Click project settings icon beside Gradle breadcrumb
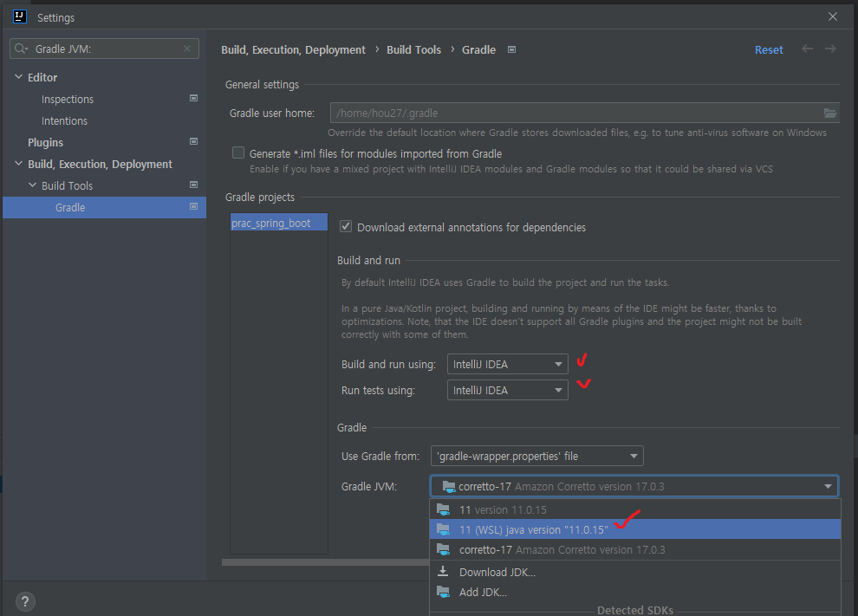 tap(511, 49)
